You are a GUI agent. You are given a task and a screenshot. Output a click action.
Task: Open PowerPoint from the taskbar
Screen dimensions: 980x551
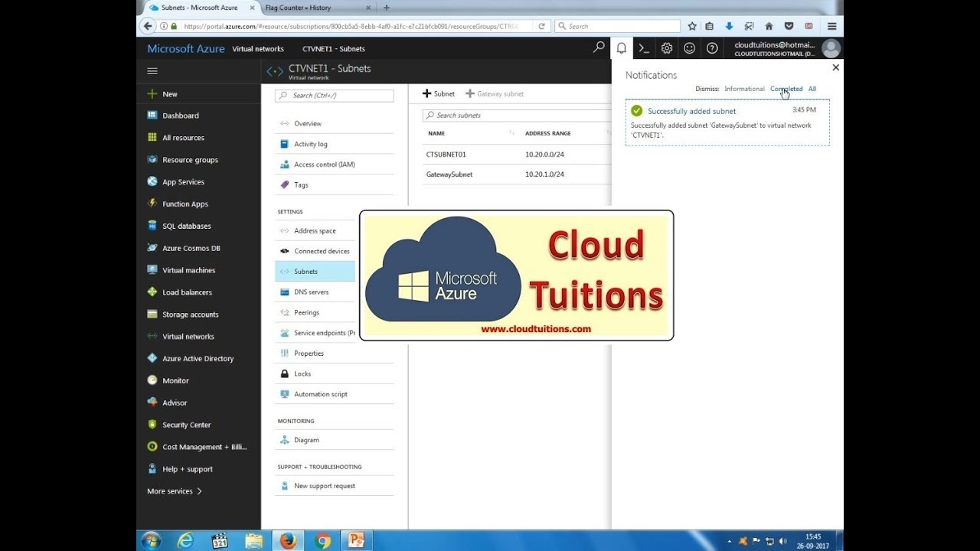(356, 540)
